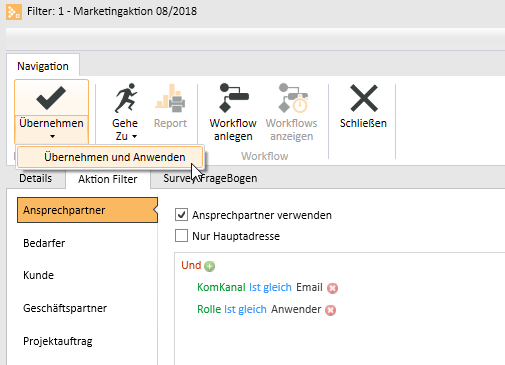Enable Nur Hauptadresse checkbox

point(181,236)
